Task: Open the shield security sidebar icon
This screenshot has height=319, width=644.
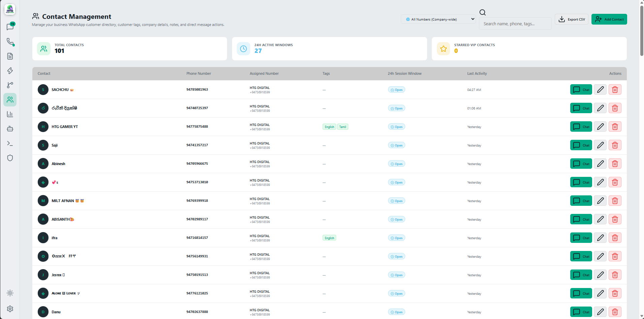Action: pyautogui.click(x=10, y=158)
